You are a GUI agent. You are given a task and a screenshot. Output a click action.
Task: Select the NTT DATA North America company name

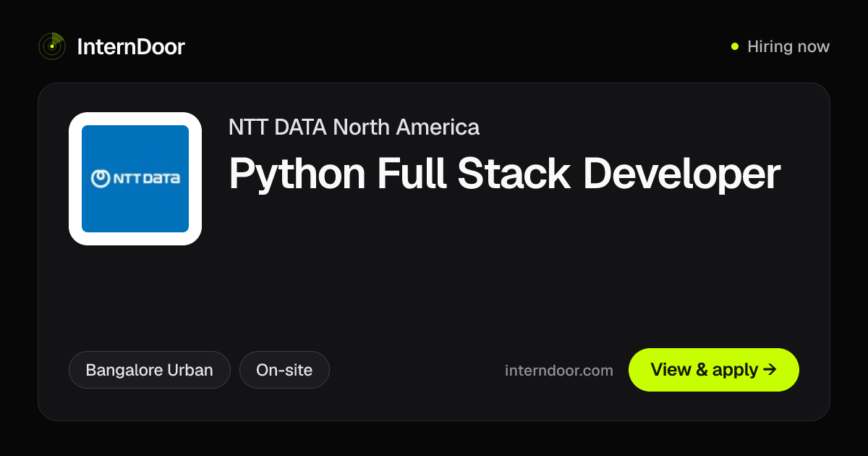(354, 127)
